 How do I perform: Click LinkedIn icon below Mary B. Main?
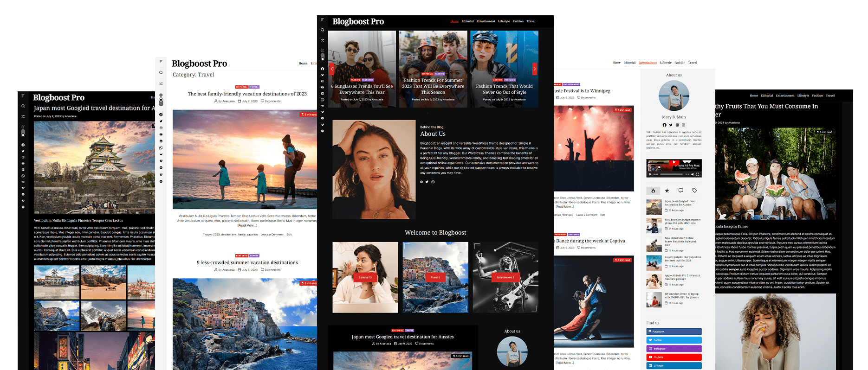point(677,125)
